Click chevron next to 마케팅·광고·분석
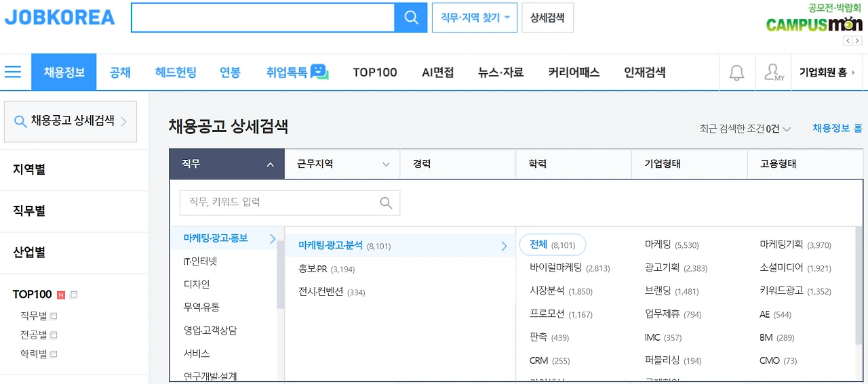Image resolution: width=868 pixels, height=384 pixels. pos(504,246)
